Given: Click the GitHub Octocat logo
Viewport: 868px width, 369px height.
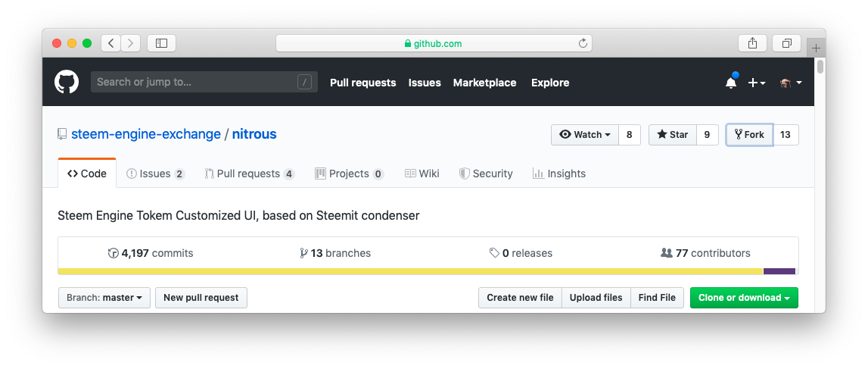Looking at the screenshot, I should pos(67,82).
